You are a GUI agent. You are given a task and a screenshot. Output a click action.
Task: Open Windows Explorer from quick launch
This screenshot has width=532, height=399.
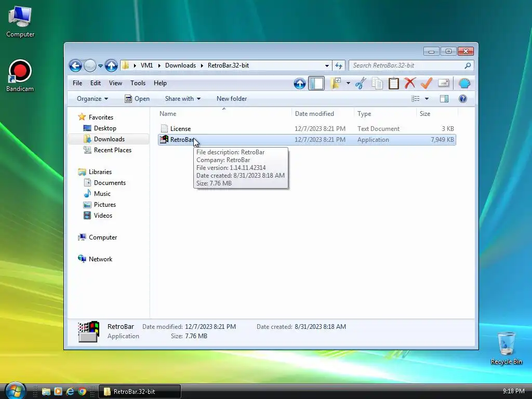(x=46, y=392)
